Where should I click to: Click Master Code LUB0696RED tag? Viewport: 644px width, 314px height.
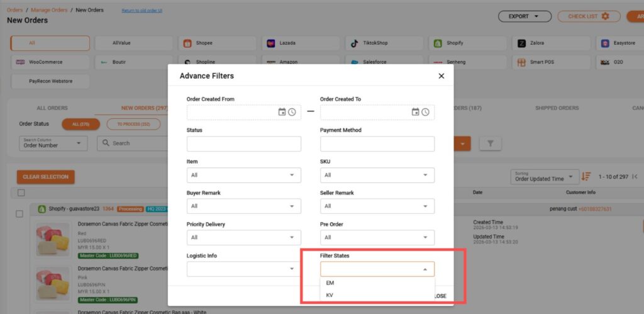coord(108,255)
